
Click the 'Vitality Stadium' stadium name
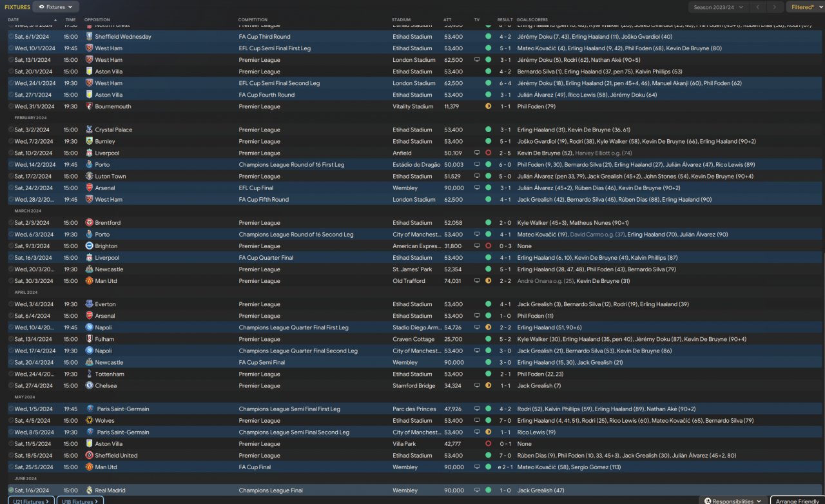click(x=412, y=106)
